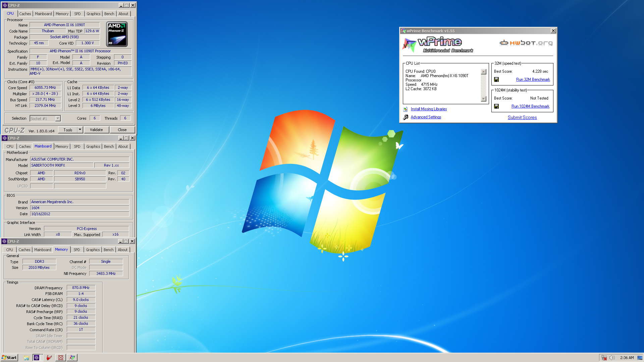The image size is (644, 362).
Task: Click the motherboard Model field SABERTOOTH 990FX
Action: (62, 165)
